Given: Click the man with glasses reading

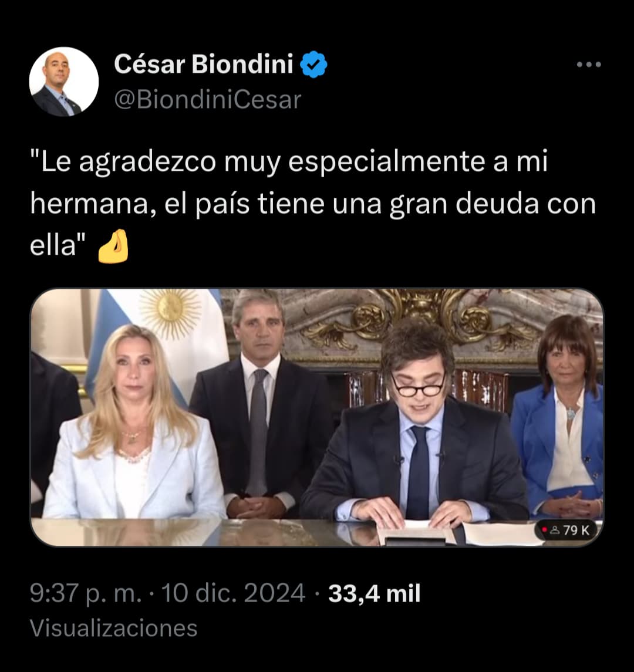Looking at the screenshot, I should click(415, 424).
